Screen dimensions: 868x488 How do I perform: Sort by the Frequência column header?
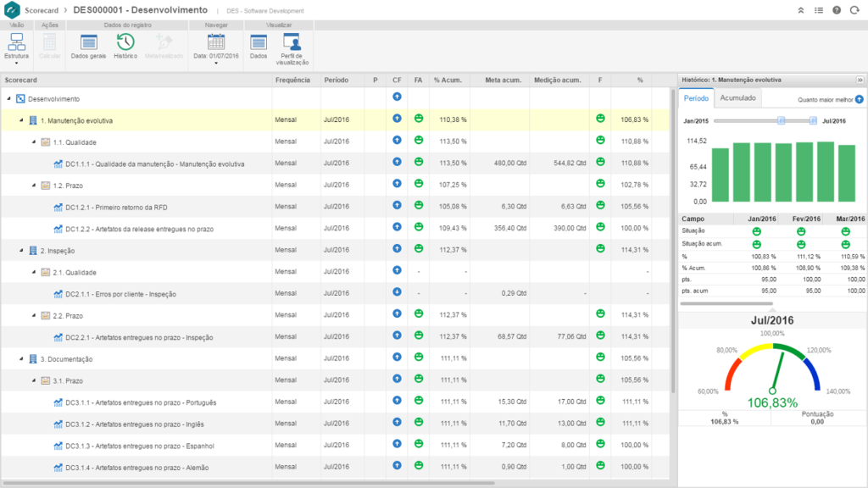click(x=292, y=80)
